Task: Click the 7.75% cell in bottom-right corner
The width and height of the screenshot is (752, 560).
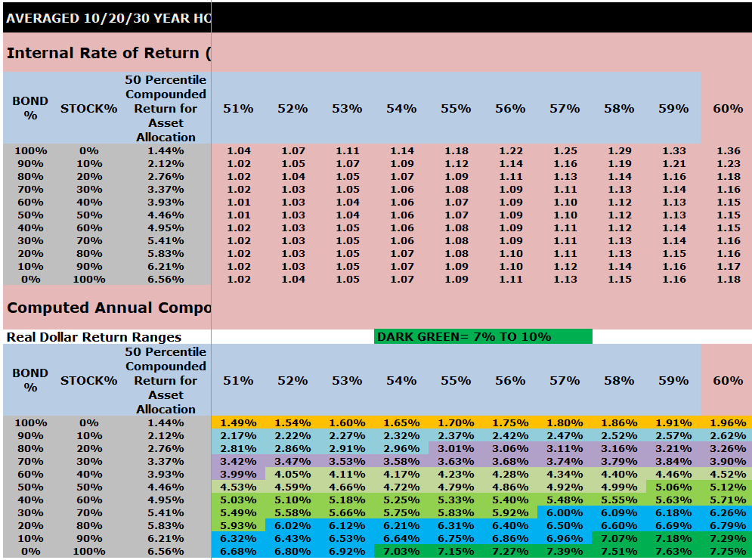Action: (x=729, y=552)
